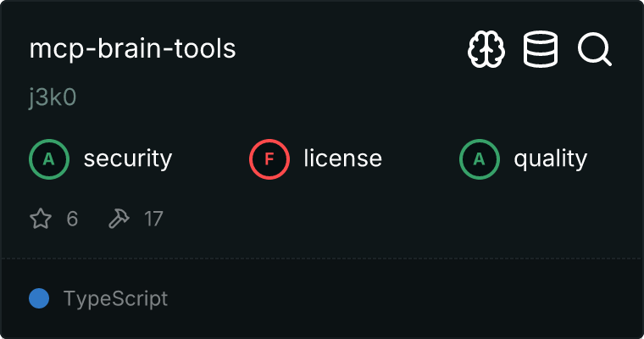The width and height of the screenshot is (644, 339).
Task: Click the tool count number 17
Action: pos(153,220)
